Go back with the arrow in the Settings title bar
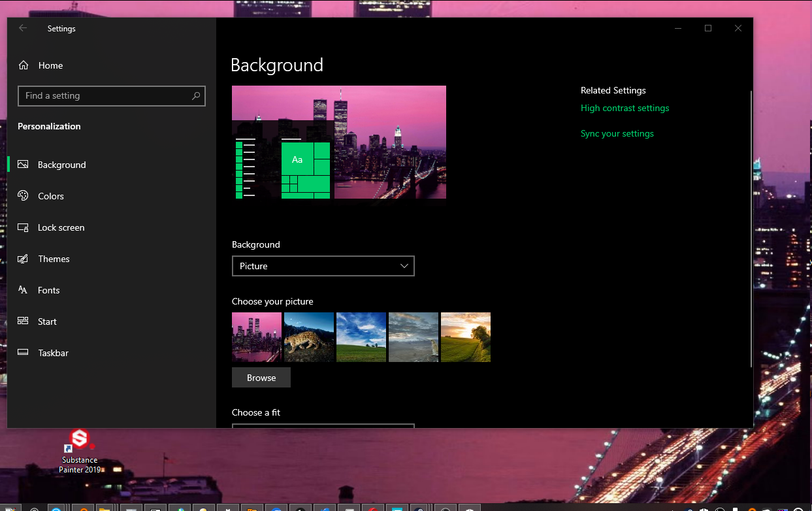The height and width of the screenshot is (511, 812). click(x=23, y=28)
